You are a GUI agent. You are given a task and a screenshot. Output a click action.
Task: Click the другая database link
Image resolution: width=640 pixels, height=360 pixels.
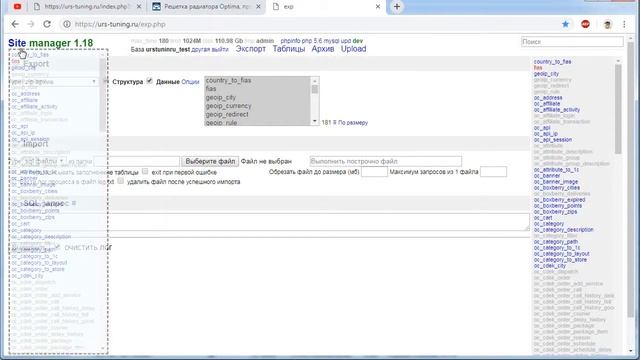200,49
